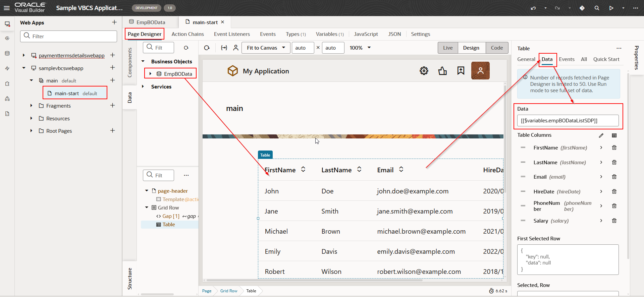Expand Root Pages folder
Image resolution: width=644 pixels, height=297 pixels.
(x=31, y=131)
